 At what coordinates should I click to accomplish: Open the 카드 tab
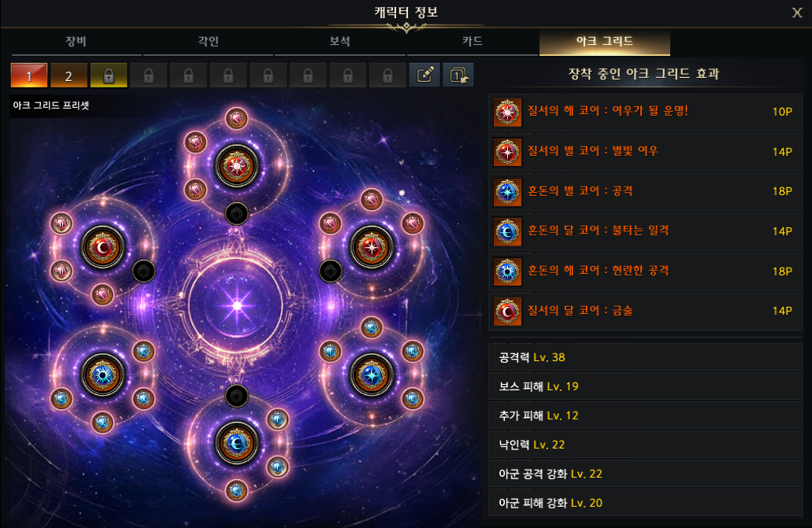pos(473,42)
